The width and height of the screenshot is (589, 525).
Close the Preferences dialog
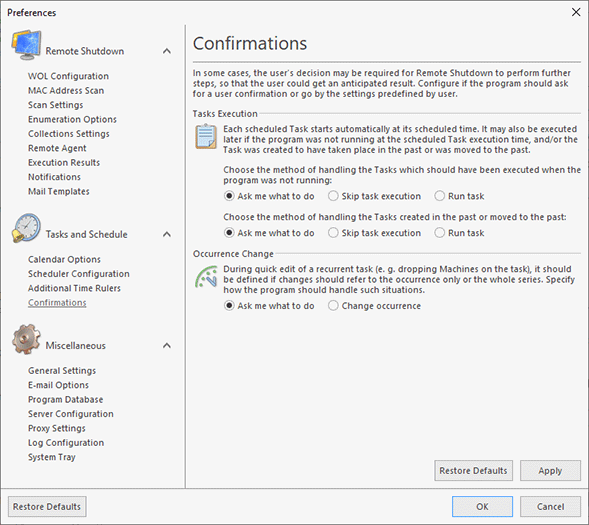click(x=576, y=12)
